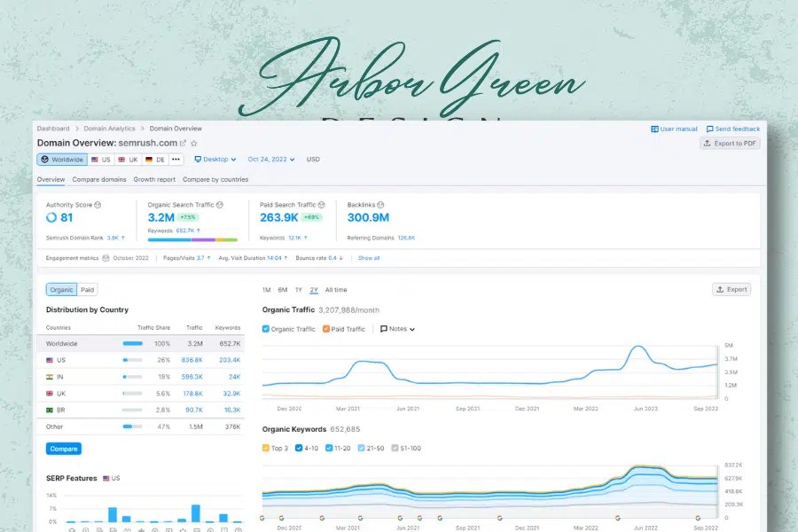798x532 pixels.
Task: Expand the Notes dropdown
Action: click(x=397, y=329)
